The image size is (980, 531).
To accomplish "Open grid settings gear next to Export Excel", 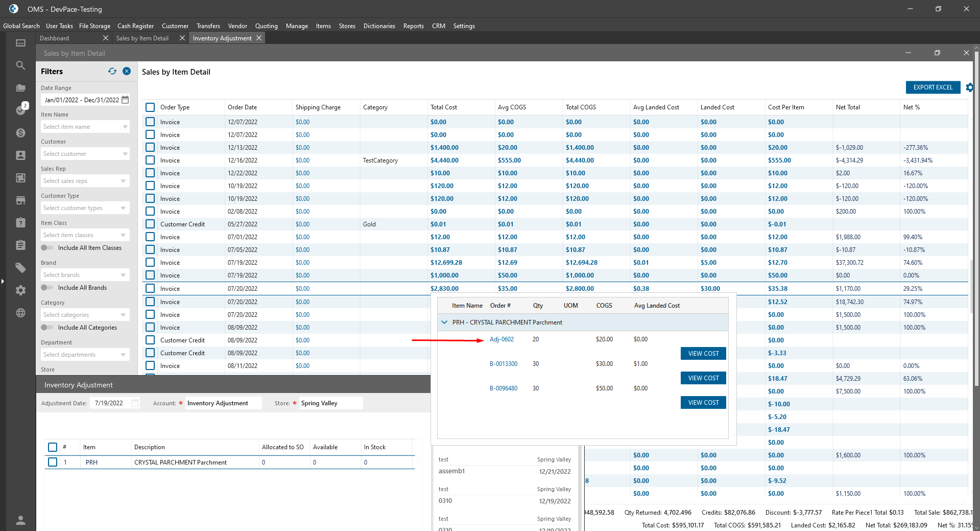I will (969, 87).
